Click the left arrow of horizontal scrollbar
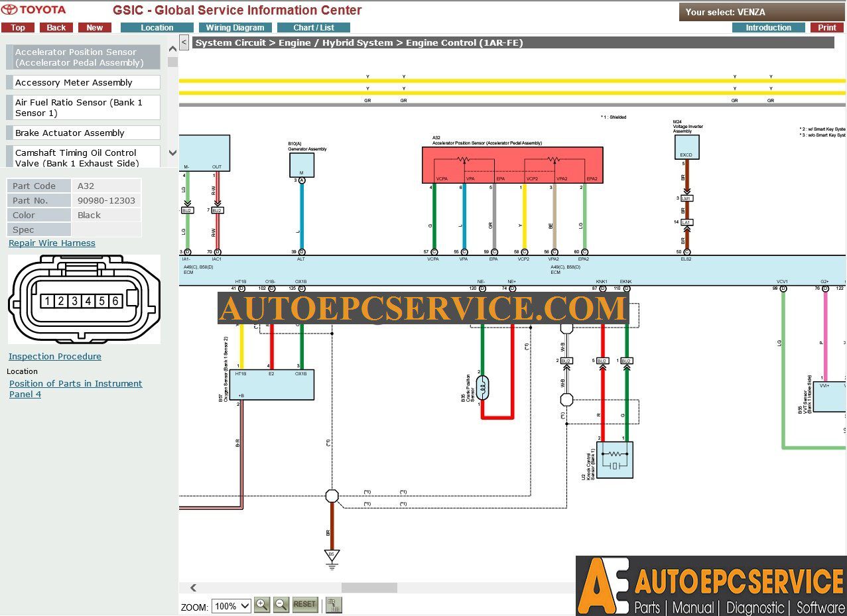The width and height of the screenshot is (847, 616). pyautogui.click(x=194, y=587)
